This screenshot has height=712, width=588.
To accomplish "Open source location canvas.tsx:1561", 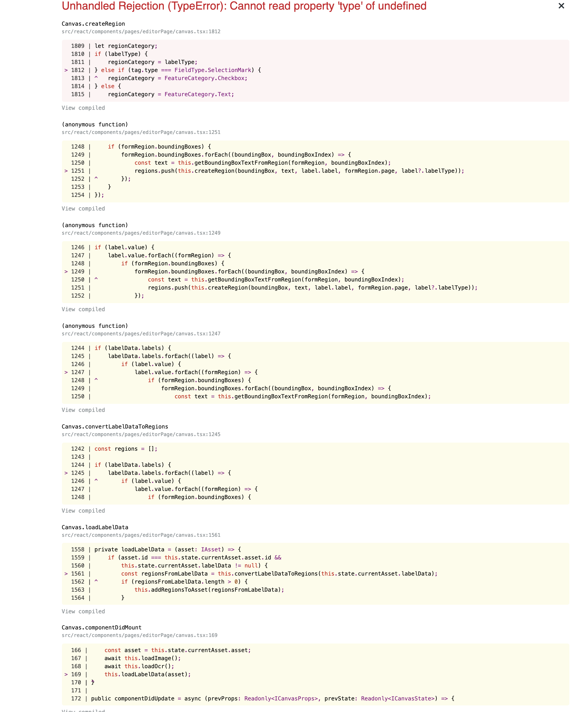I will coord(141,535).
